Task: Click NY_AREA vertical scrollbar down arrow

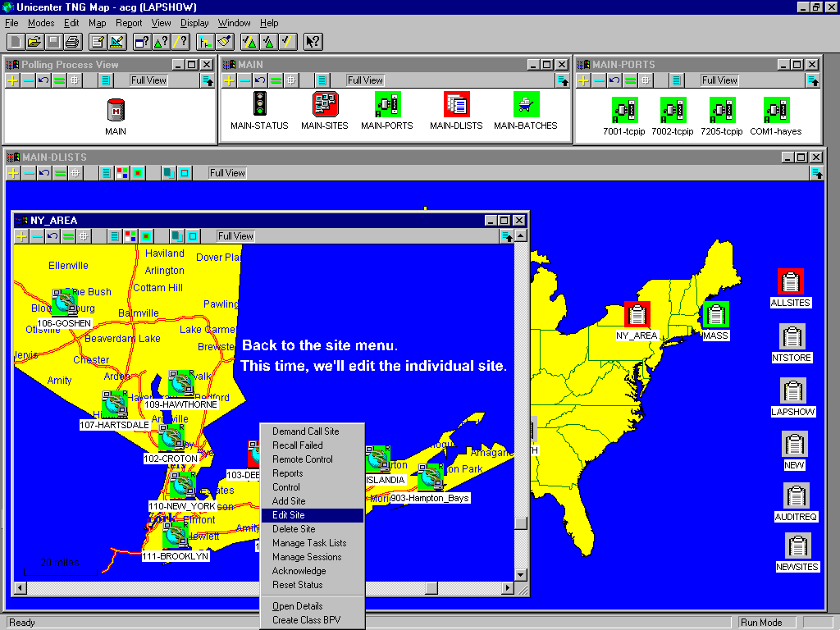Action: pyautogui.click(x=521, y=575)
